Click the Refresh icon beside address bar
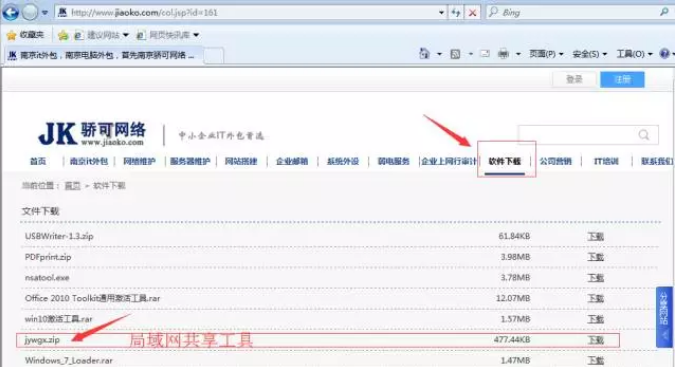Image resolution: width=675 pixels, height=367 pixels. [455, 12]
